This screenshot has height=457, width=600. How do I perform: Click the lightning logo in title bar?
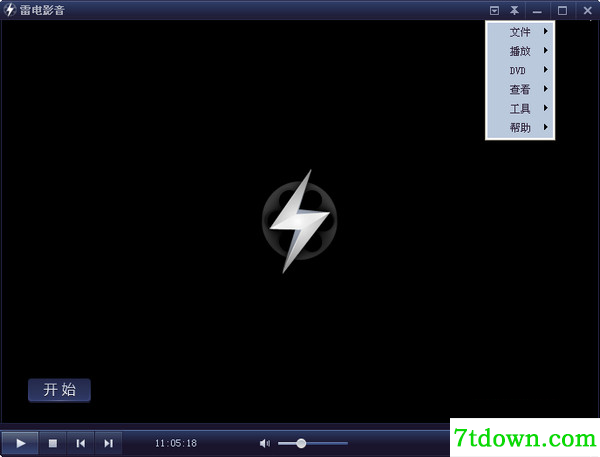click(x=9, y=10)
